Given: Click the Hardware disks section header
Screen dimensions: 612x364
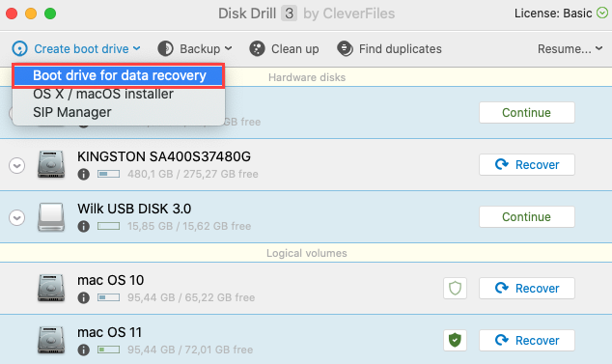Looking at the screenshot, I should click(x=307, y=77).
